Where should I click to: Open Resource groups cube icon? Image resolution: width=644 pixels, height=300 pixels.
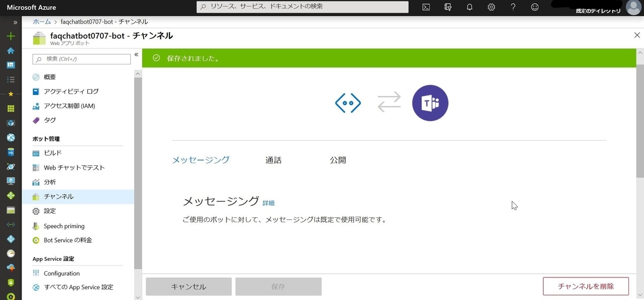click(11, 123)
